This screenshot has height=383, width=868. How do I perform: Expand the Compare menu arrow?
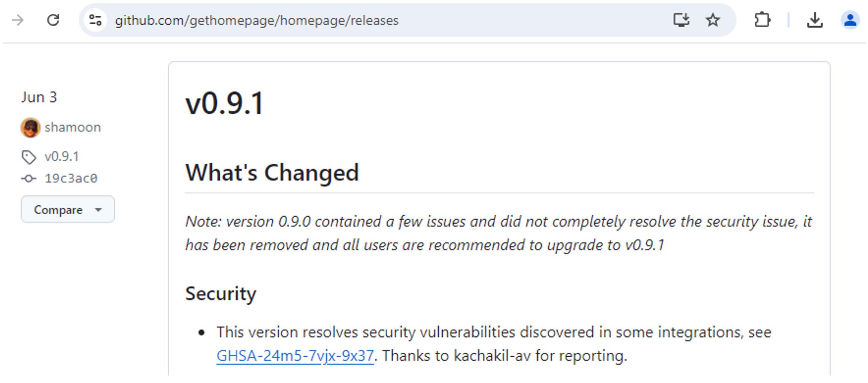point(98,209)
